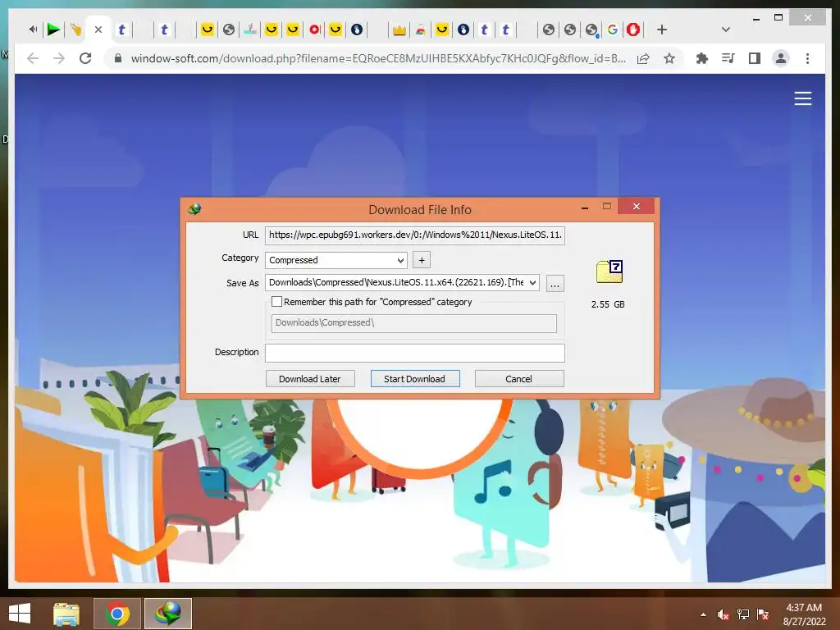Switch to the green play icon tab

pyautogui.click(x=53, y=30)
